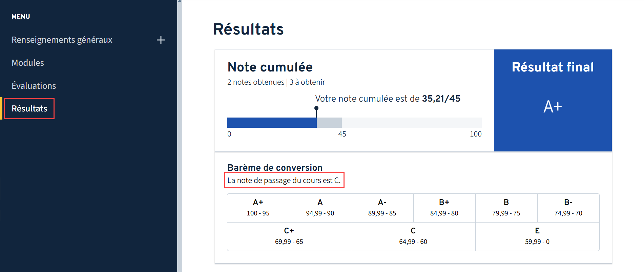Select the C+ cell showing 69,99 - 65
The image size is (644, 272).
point(289,236)
